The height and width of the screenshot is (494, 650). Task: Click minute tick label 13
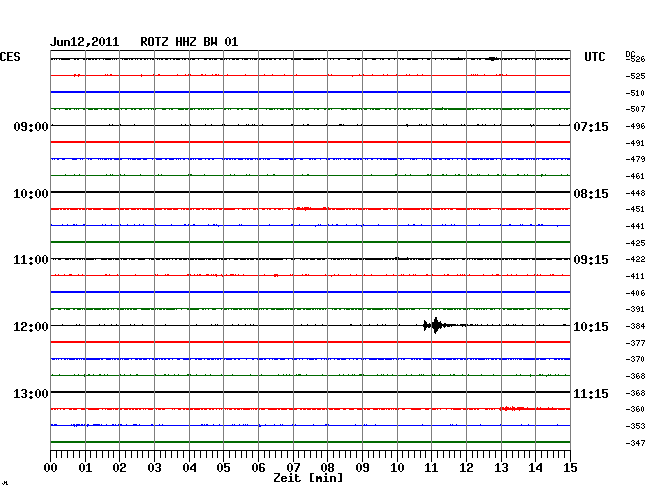tap(501, 467)
